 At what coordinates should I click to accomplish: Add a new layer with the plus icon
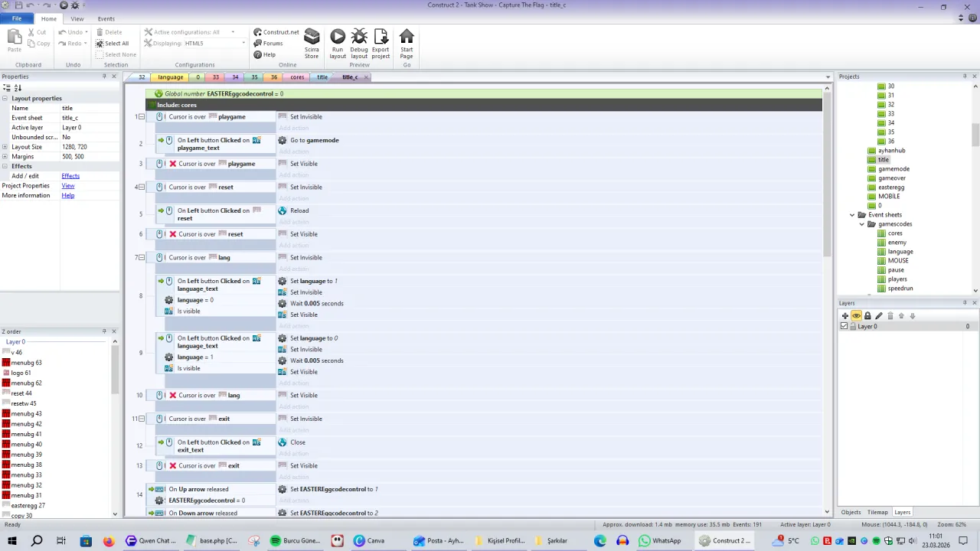(845, 315)
